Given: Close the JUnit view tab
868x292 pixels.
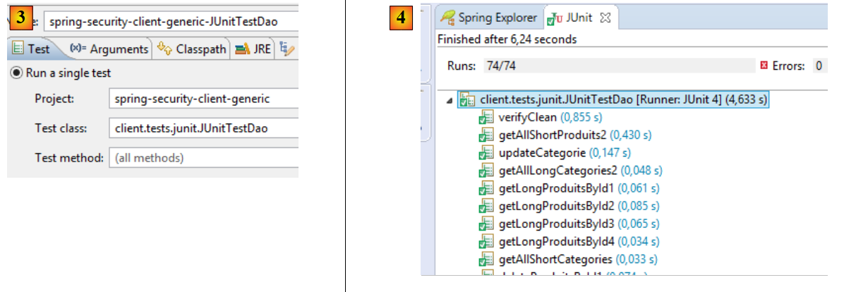Looking at the screenshot, I should point(604,18).
